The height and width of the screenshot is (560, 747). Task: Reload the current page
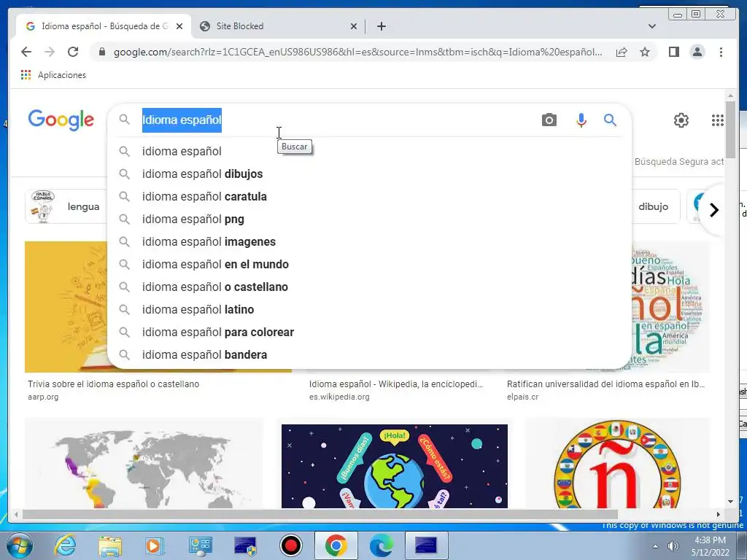click(x=73, y=52)
